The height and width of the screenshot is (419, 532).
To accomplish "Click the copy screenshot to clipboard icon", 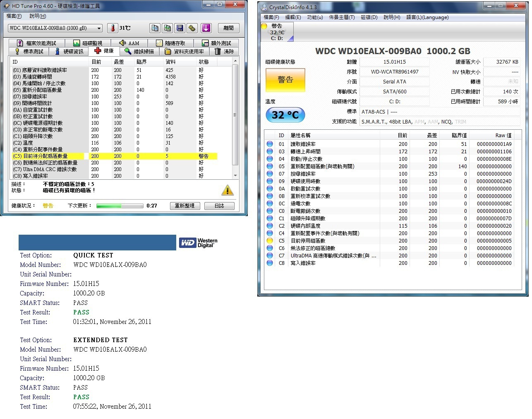I will (168, 28).
